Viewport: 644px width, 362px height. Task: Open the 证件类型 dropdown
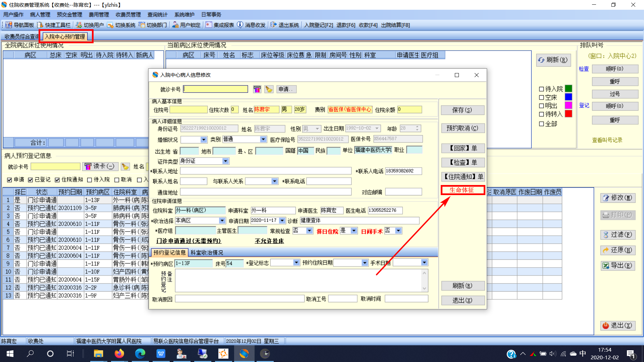click(225, 161)
